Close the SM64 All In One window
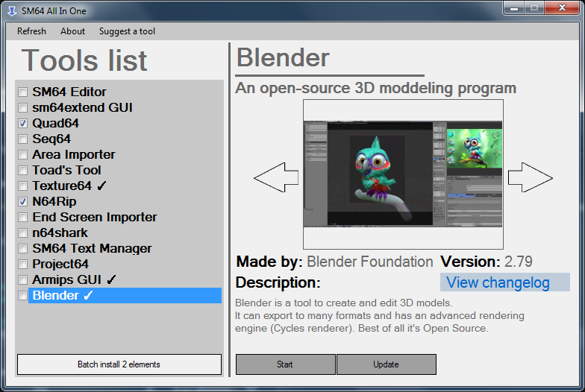This screenshot has width=585, height=392. pos(563,8)
